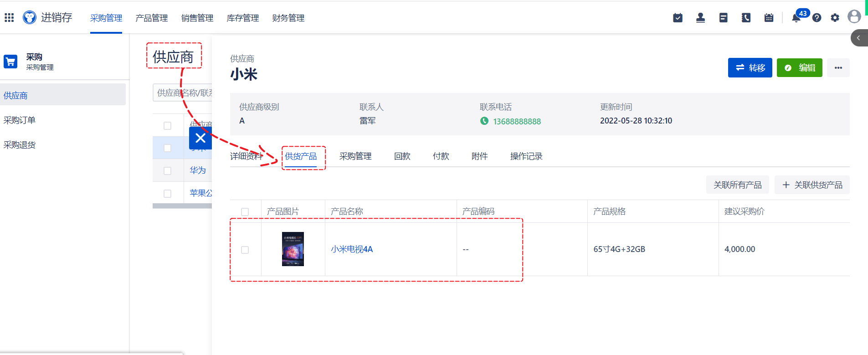Open the 付款 tab
The image size is (868, 355).
[441, 156]
